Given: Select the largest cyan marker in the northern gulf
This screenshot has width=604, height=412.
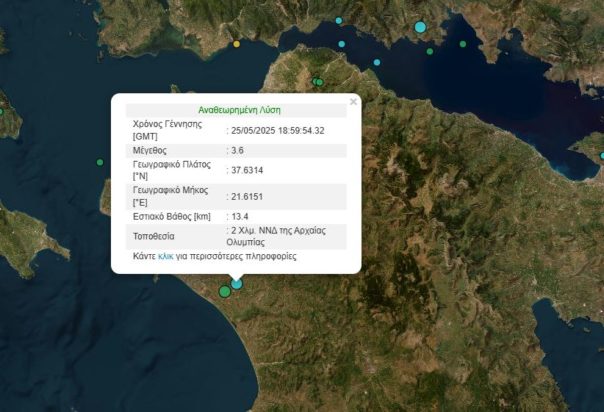Looking at the screenshot, I should point(420,27).
